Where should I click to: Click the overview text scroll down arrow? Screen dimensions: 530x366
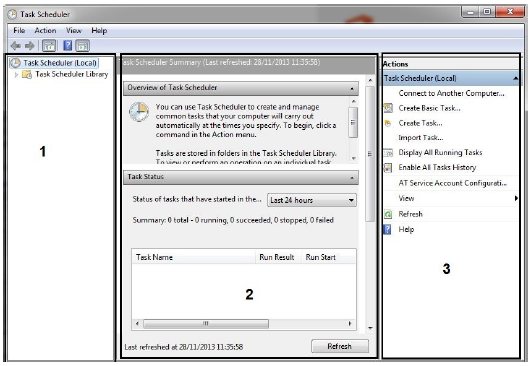(x=354, y=158)
